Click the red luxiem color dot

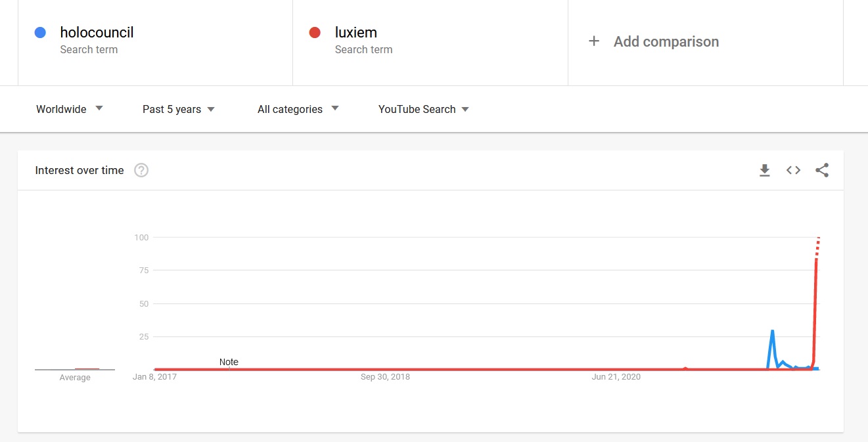(x=315, y=32)
